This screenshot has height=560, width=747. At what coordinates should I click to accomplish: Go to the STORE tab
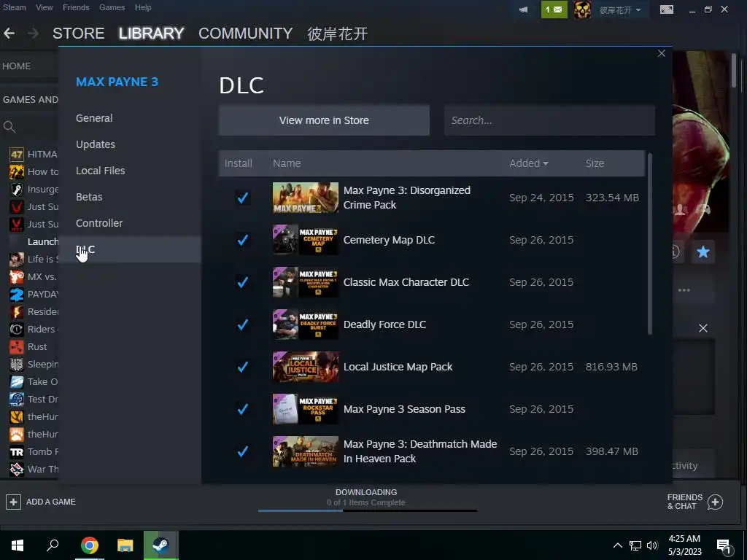point(79,34)
